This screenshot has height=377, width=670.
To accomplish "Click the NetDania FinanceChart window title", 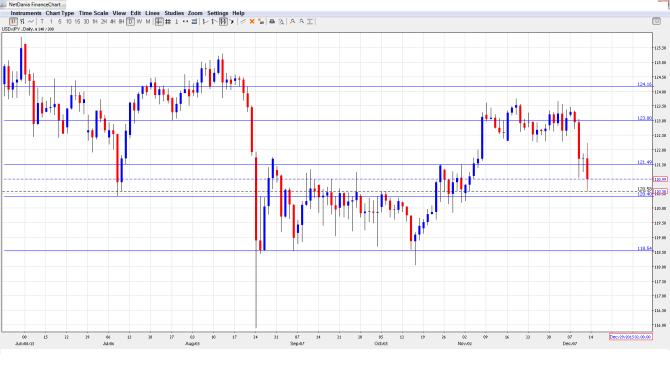I will [34, 5].
